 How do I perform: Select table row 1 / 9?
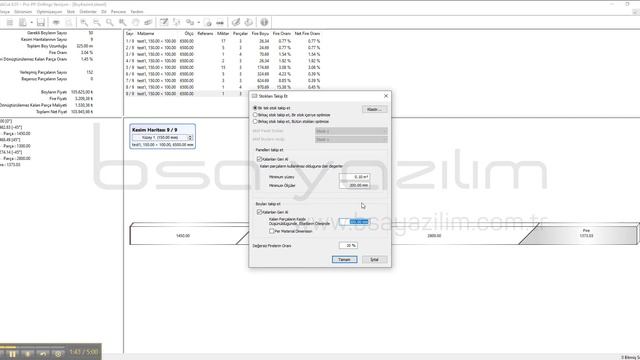pos(223,41)
